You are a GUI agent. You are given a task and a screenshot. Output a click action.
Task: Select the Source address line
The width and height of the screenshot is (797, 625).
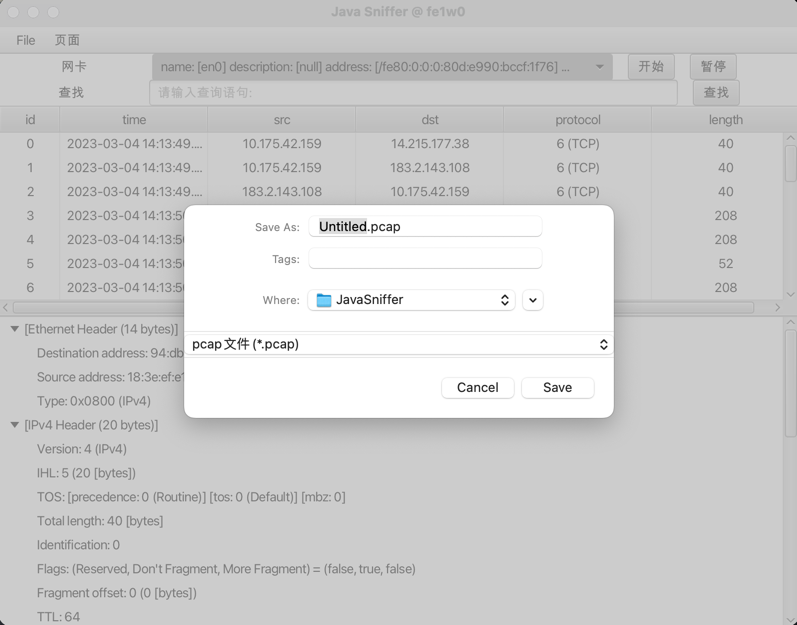point(110,377)
